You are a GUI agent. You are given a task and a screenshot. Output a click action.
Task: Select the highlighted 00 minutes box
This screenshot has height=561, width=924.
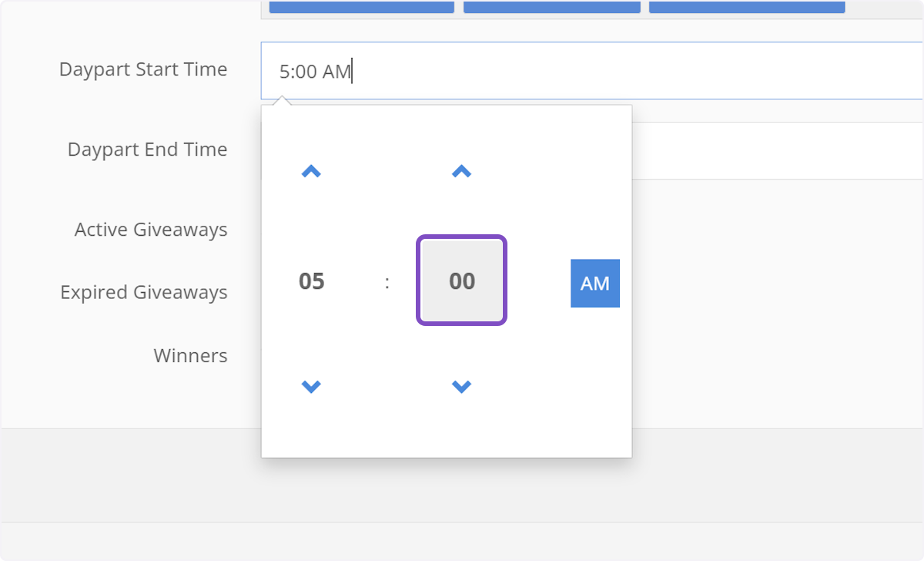point(461,280)
